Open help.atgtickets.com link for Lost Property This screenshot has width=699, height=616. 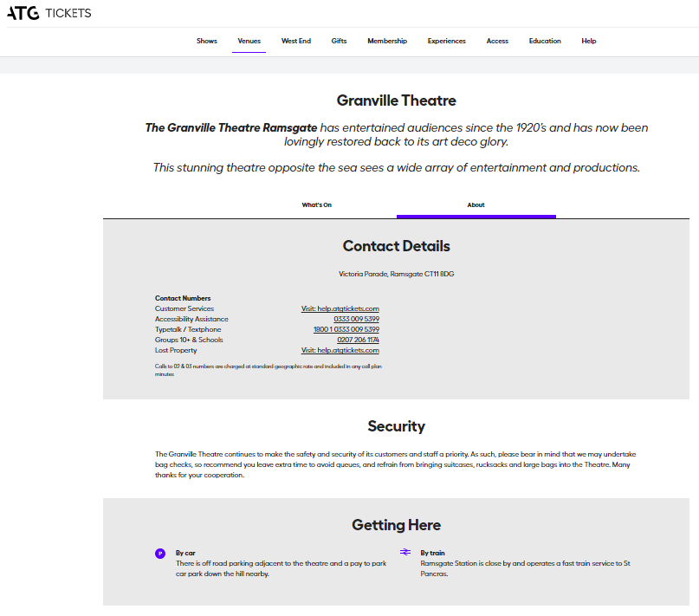(x=340, y=350)
